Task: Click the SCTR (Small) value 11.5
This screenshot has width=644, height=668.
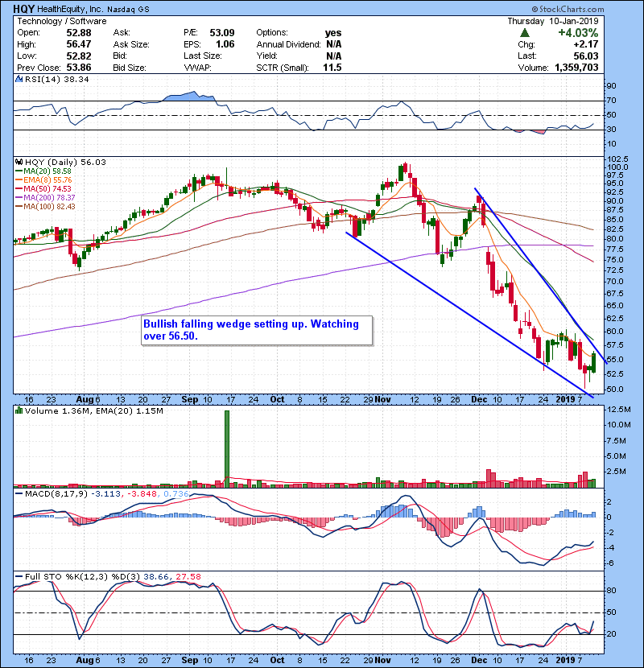Action: (332, 68)
